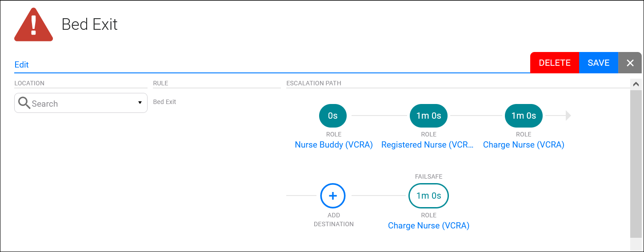Click the scrollbar up arrow
Image resolution: width=644 pixels, height=252 pixels.
pos(636,84)
